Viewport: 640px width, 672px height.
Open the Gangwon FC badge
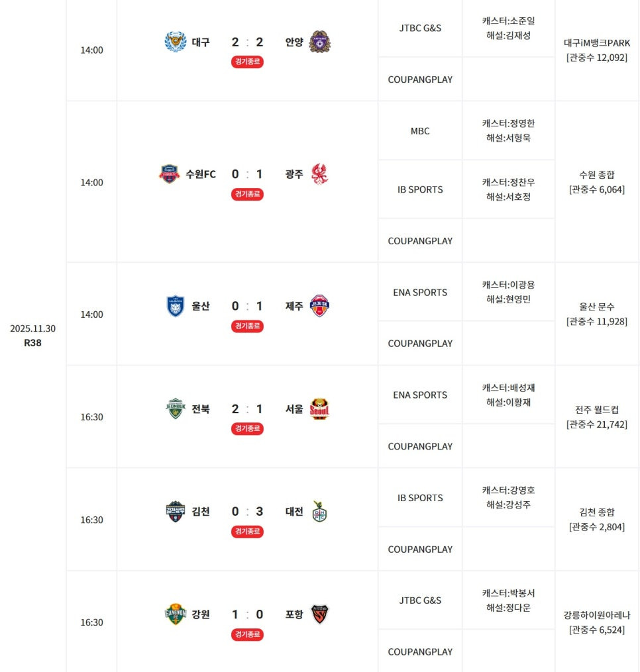pyautogui.click(x=176, y=614)
